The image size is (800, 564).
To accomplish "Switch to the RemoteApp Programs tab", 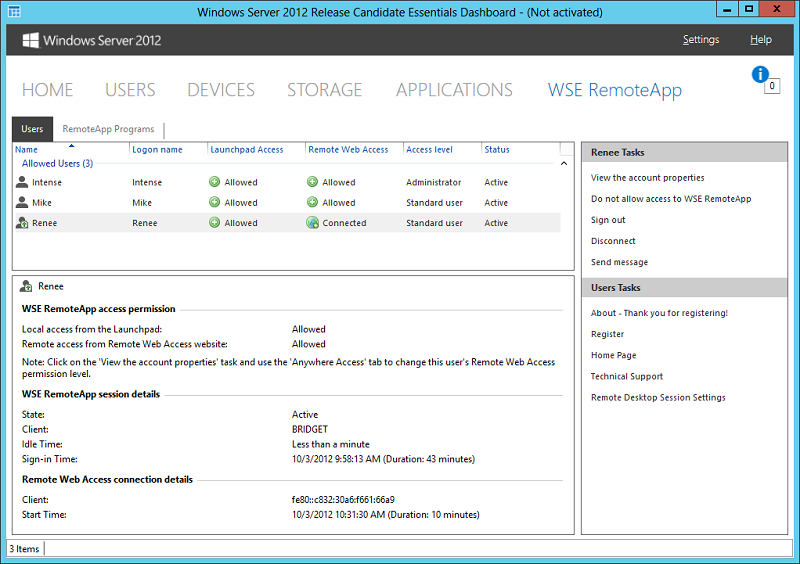I will click(108, 129).
